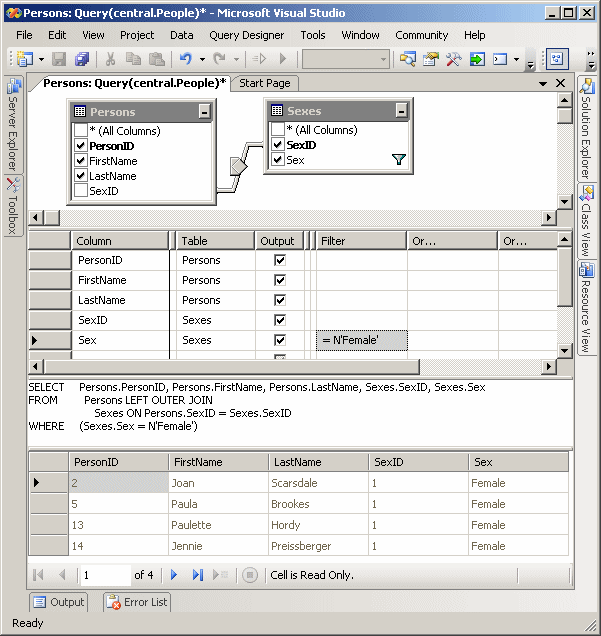Open the Resource View side panel
Viewport: 601px width, 636px height.
[586, 308]
